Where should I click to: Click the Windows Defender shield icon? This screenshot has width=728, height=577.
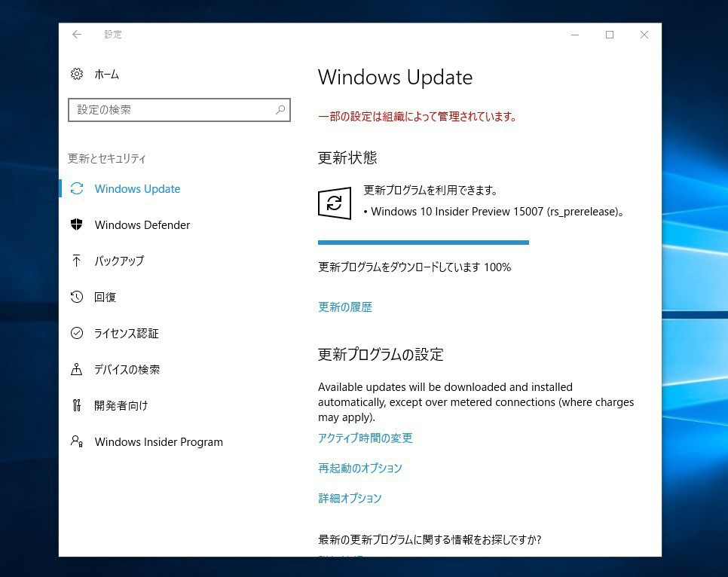77,224
